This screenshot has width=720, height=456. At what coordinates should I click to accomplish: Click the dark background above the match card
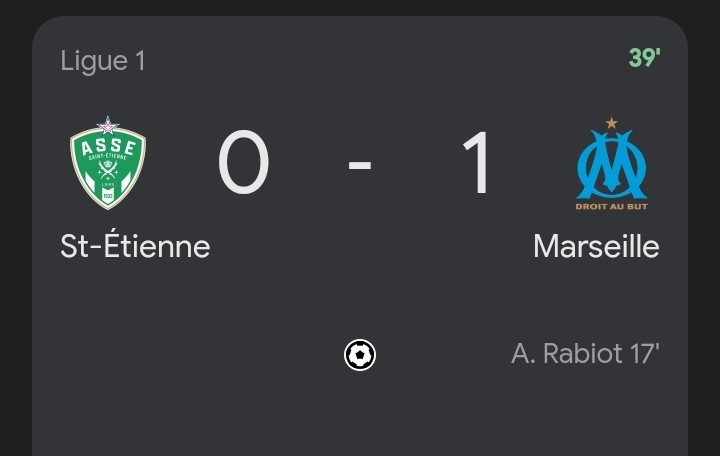360,7
